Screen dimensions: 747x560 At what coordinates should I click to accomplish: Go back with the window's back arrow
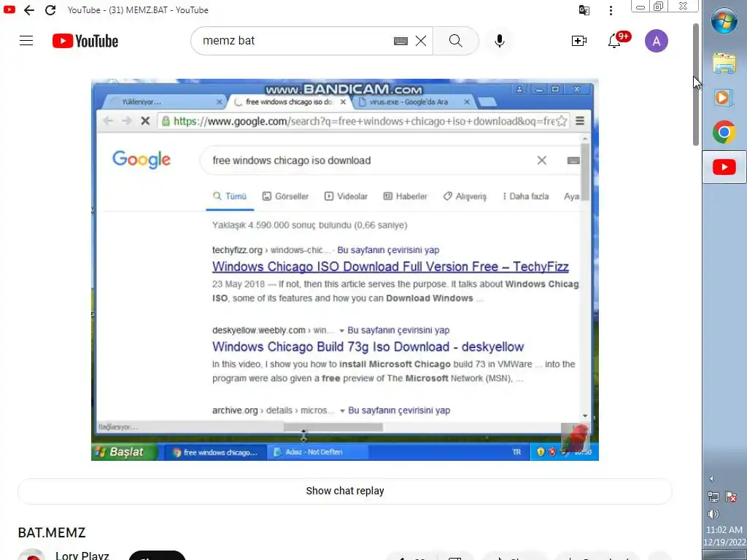[29, 10]
